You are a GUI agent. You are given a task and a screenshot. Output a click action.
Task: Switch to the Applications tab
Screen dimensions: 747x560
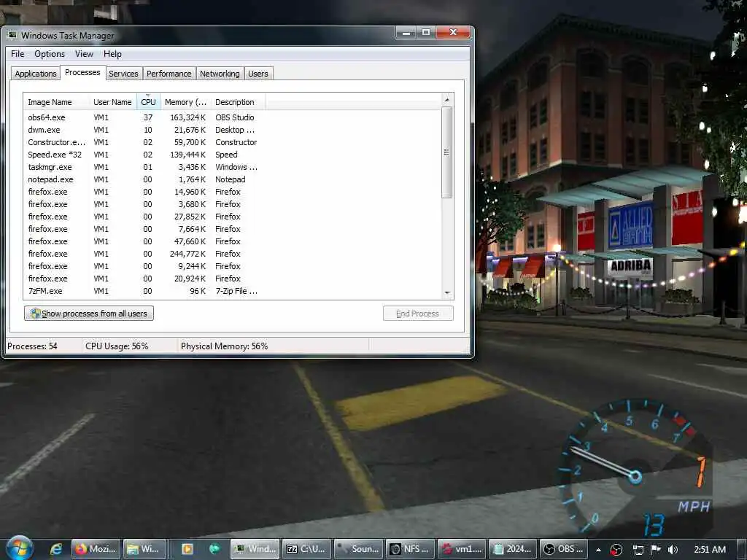[x=36, y=74]
